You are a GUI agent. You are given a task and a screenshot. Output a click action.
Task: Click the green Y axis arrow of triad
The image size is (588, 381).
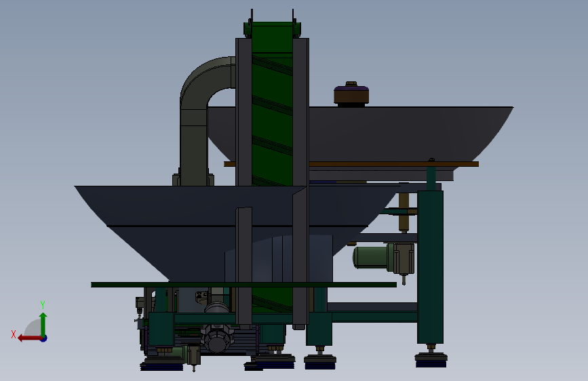(x=43, y=324)
